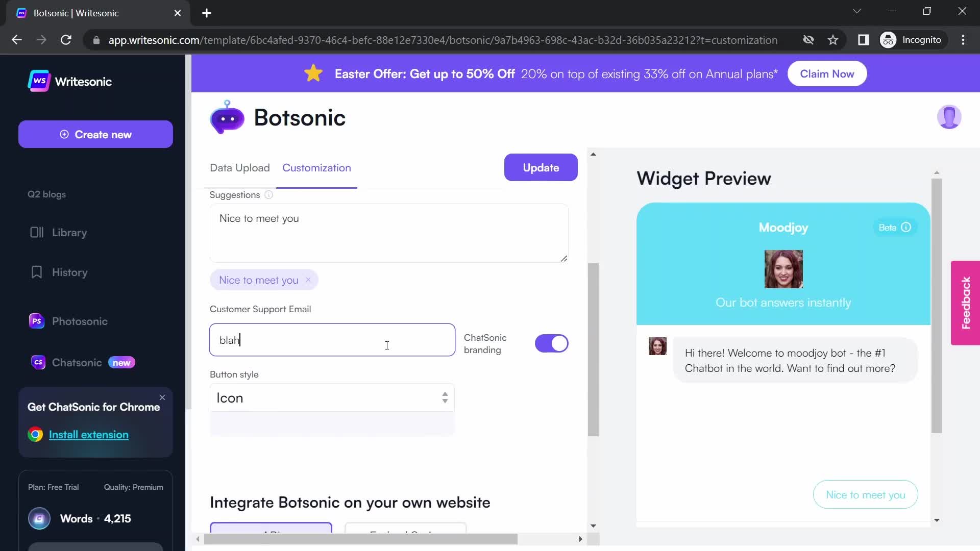This screenshot has width=980, height=551.
Task: Click the 'Claim Now' Easter offer button
Action: (x=826, y=73)
